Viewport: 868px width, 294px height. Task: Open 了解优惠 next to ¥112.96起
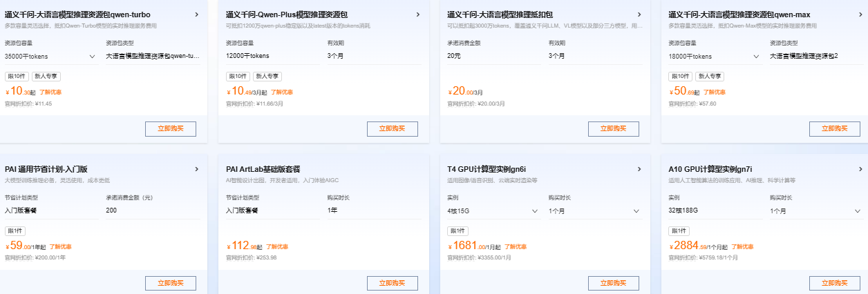(277, 246)
